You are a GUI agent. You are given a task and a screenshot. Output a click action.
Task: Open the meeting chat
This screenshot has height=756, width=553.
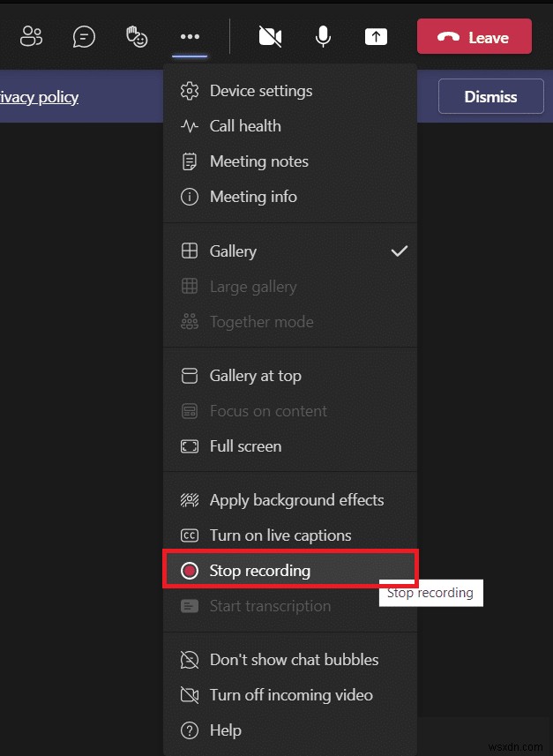coord(84,36)
